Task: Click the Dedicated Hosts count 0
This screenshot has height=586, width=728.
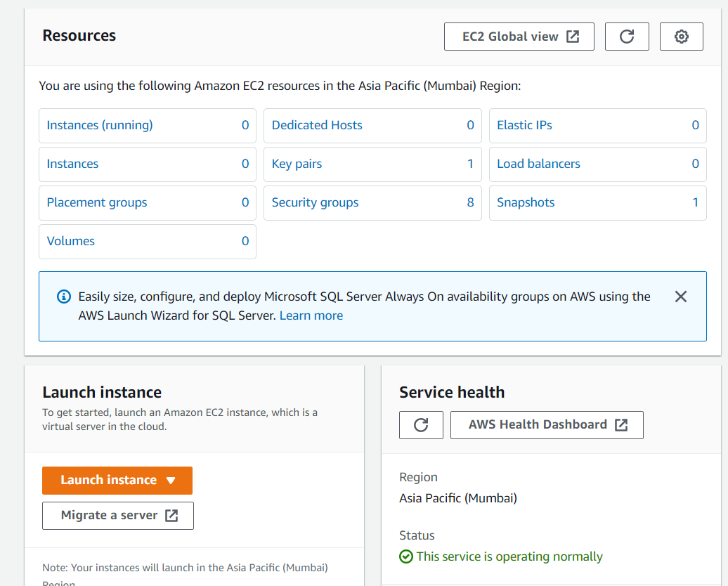Action: pos(470,125)
